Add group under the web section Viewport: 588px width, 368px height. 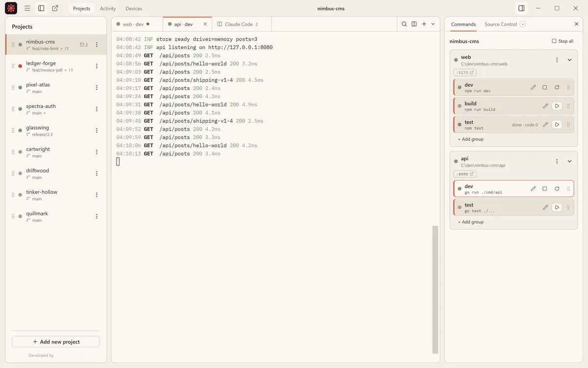point(471,139)
